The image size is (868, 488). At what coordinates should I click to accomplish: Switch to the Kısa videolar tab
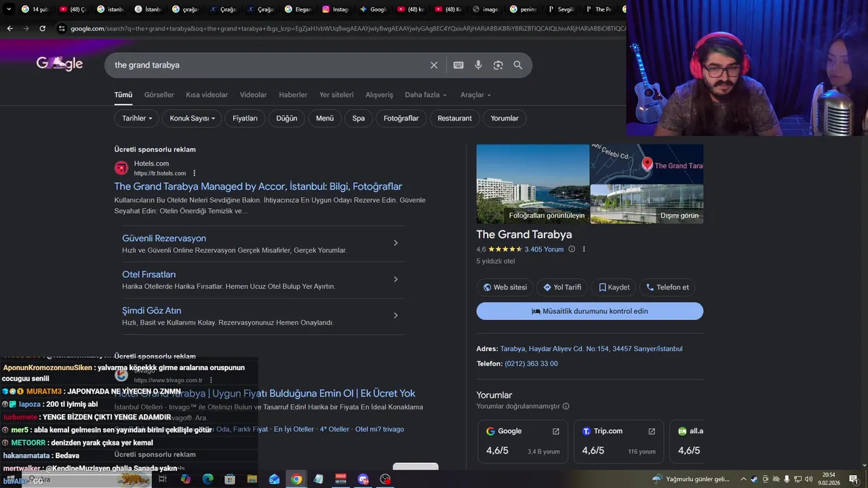[x=207, y=95]
